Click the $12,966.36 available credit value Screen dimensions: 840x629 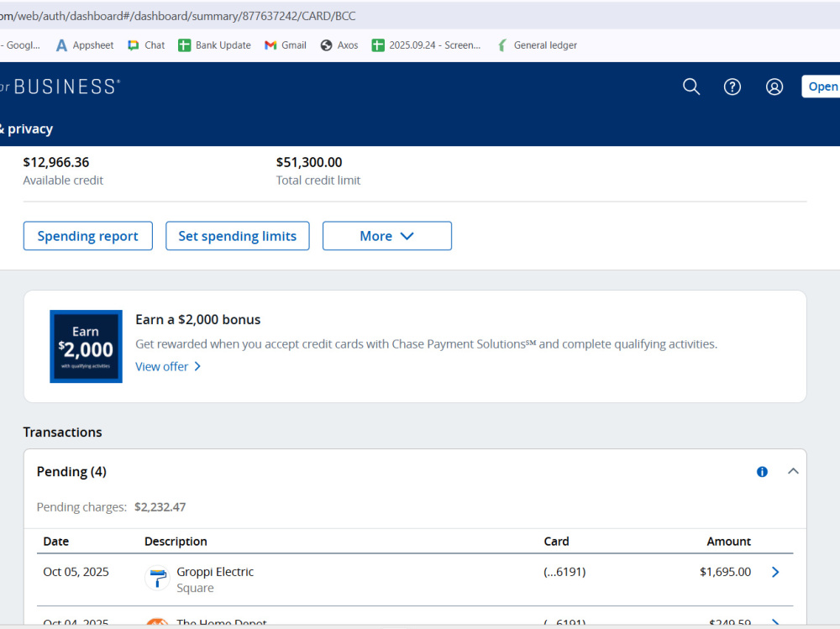pos(56,162)
